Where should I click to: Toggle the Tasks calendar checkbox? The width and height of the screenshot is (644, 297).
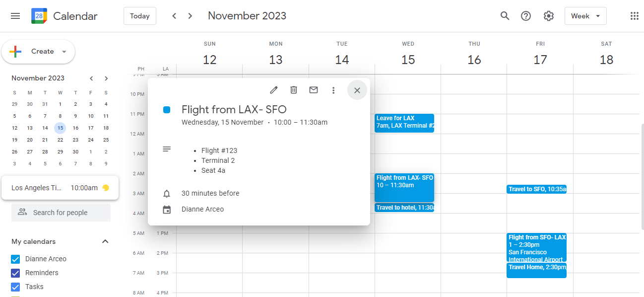[x=15, y=287]
